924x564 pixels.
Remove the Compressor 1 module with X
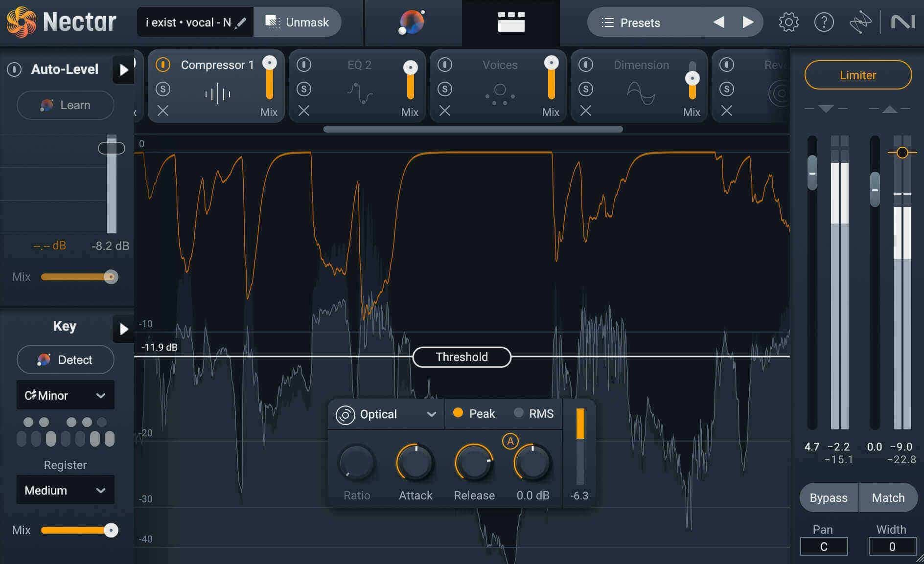point(163,111)
